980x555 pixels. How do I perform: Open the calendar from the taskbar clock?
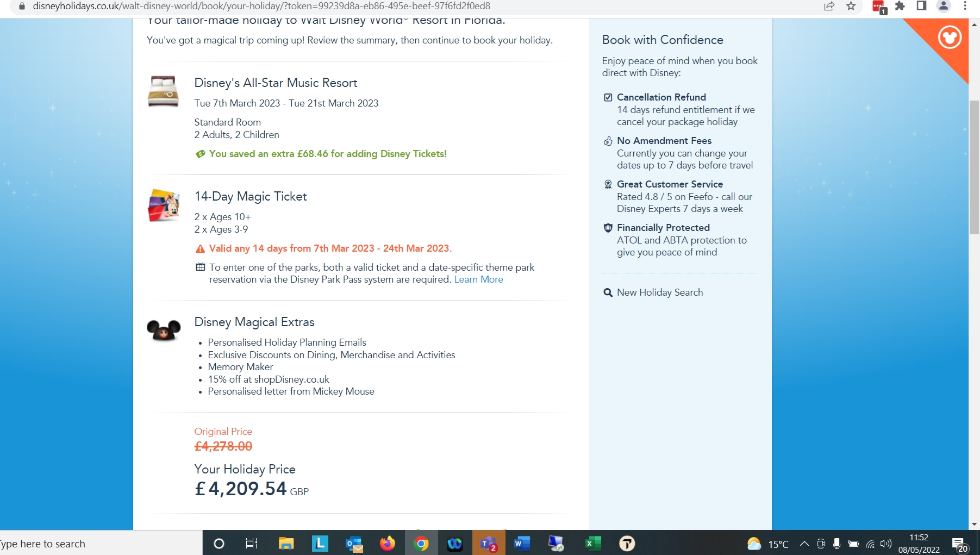(919, 544)
